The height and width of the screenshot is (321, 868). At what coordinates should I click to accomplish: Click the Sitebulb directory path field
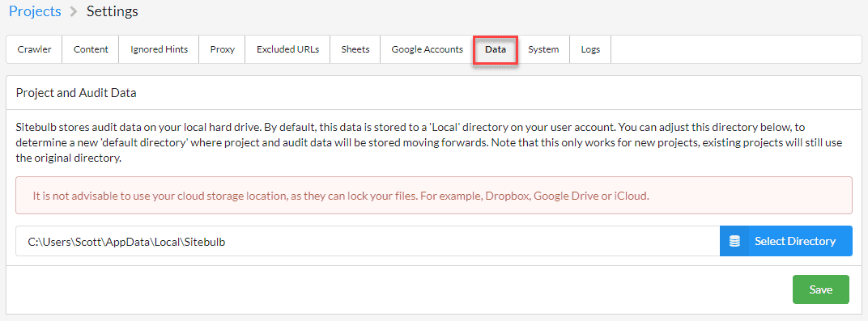[368, 241]
